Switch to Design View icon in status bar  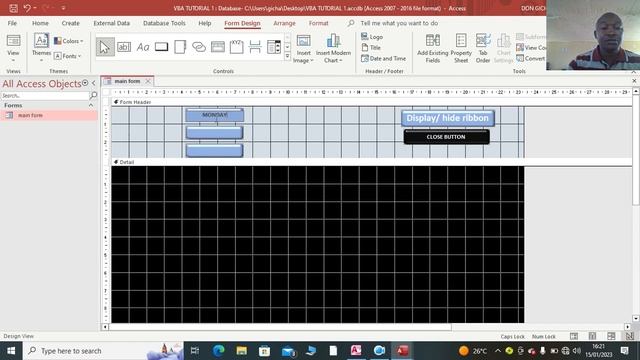(630, 336)
